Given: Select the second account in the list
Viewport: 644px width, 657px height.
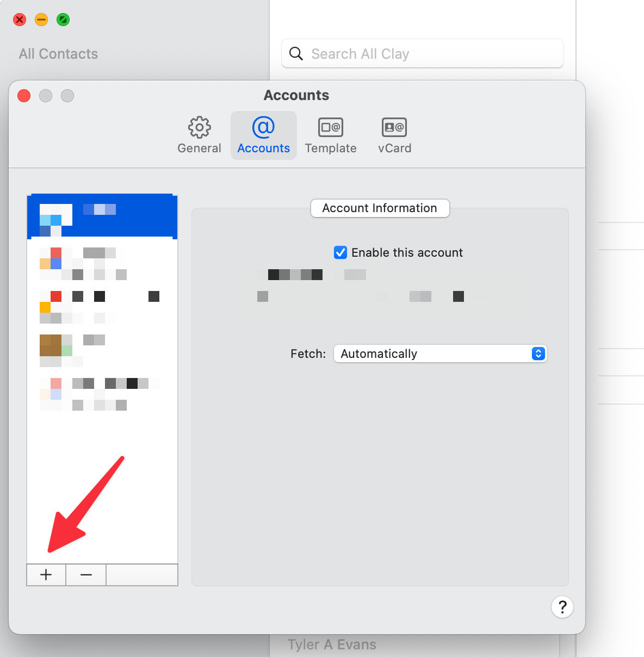Looking at the screenshot, I should [x=102, y=263].
